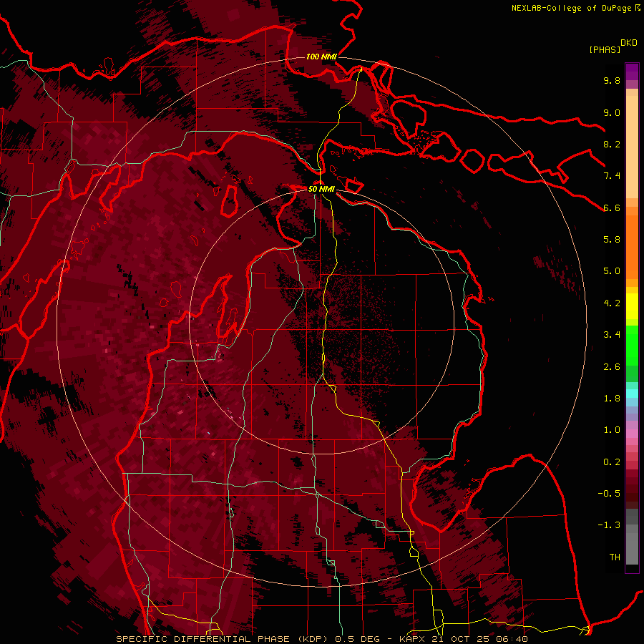The height and width of the screenshot is (644, 644).
Task: Select the 1.8 legend value
Action: point(612,399)
